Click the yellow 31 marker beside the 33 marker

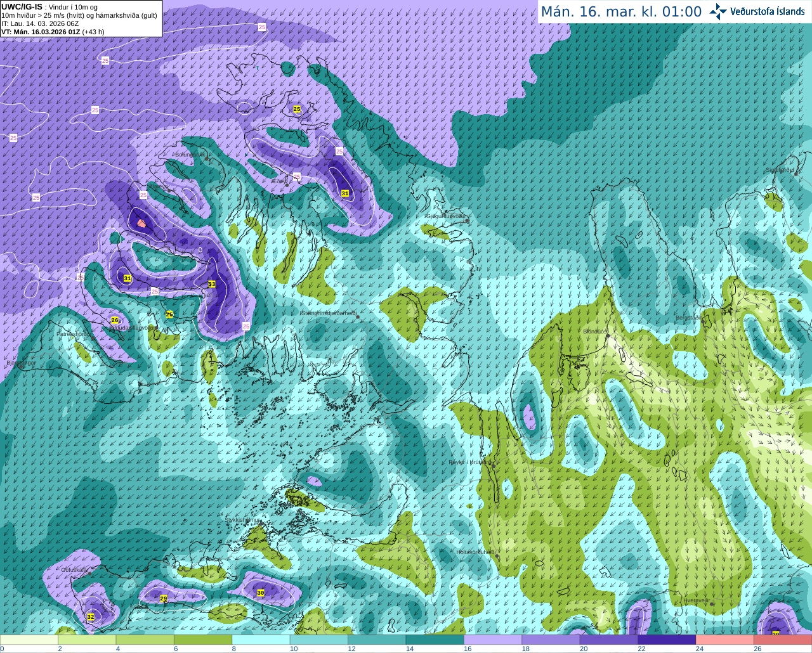click(128, 278)
